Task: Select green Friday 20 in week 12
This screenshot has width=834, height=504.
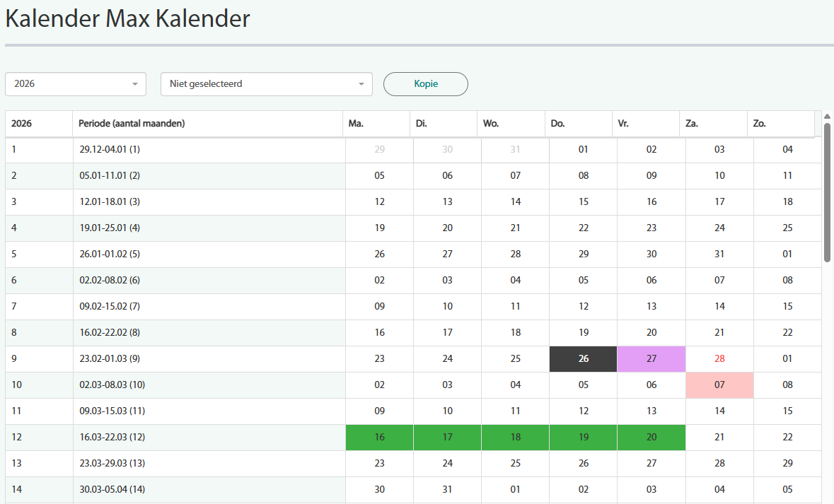Action: point(651,438)
